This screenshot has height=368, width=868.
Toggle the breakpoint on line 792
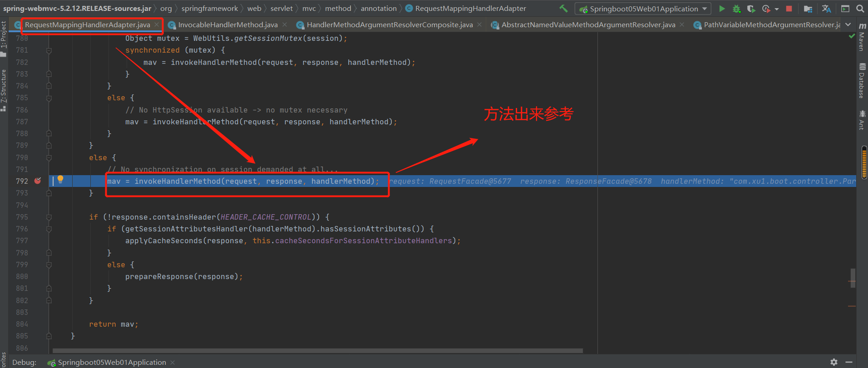pos(38,181)
